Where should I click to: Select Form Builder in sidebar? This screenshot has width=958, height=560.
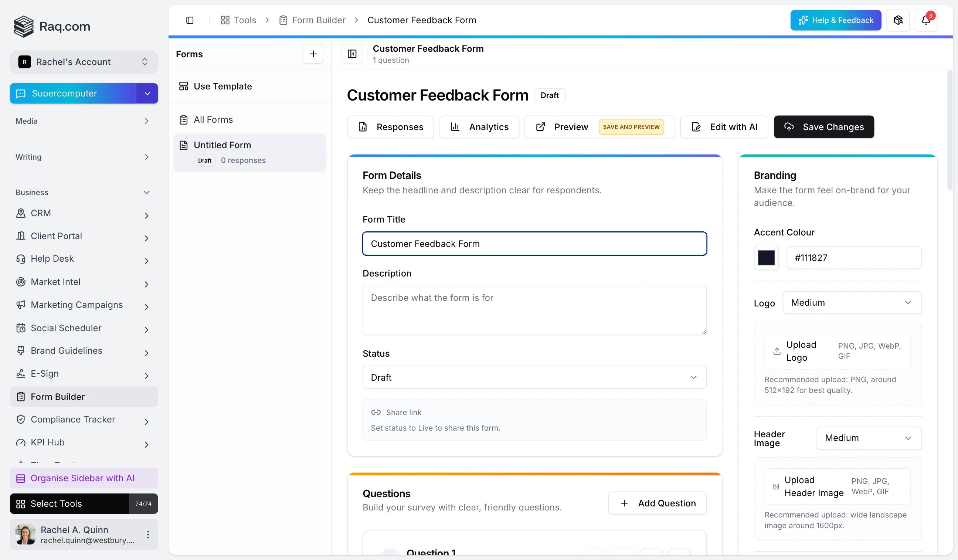tap(84, 397)
